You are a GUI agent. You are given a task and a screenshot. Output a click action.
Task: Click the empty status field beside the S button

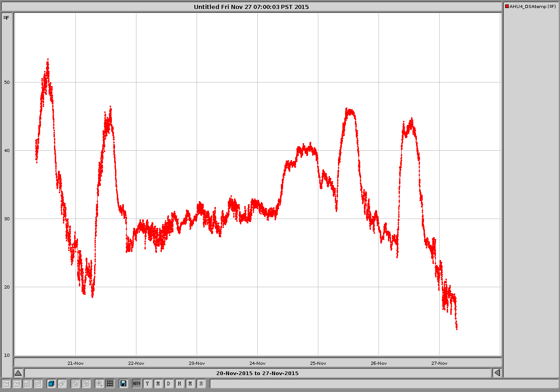[x=384, y=384]
